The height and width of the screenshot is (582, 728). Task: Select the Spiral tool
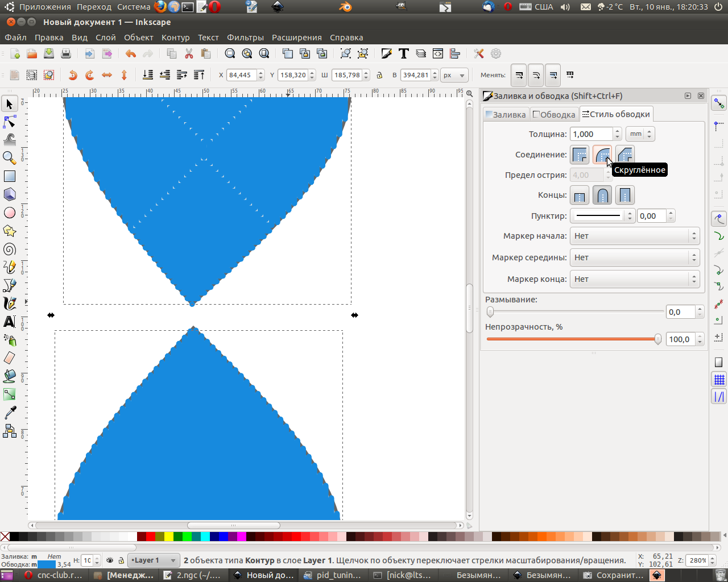point(10,249)
